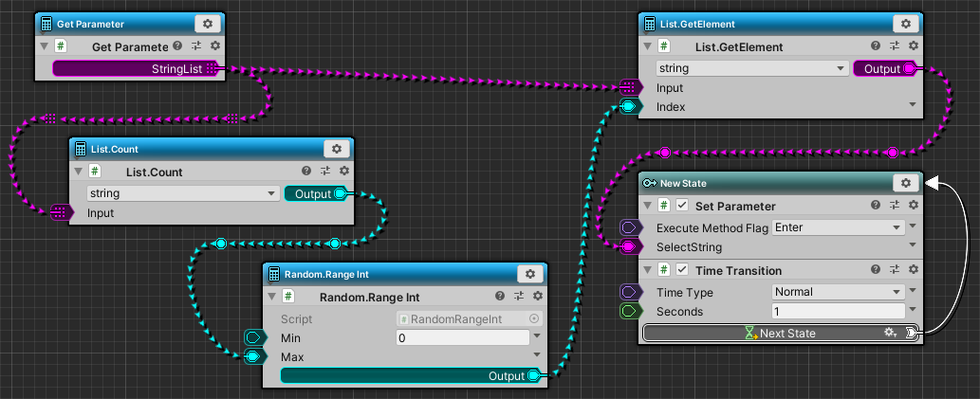
Task: Click the Seconds input field
Action: click(x=837, y=311)
